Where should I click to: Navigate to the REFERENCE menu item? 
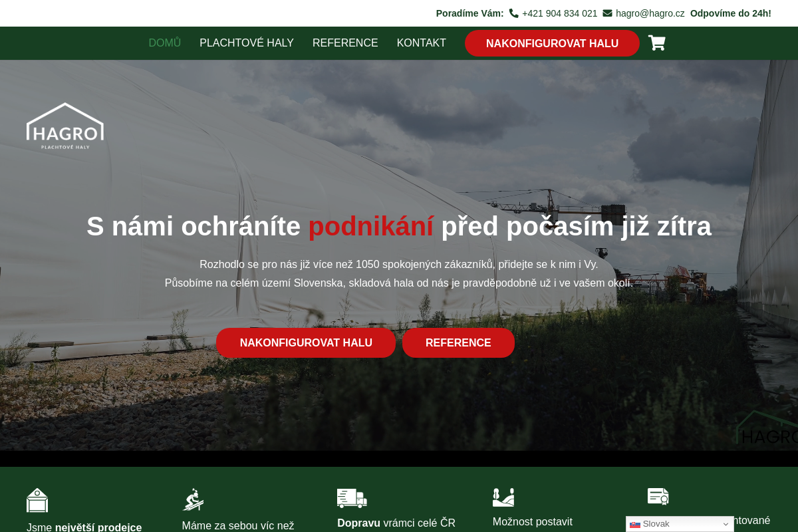[344, 43]
